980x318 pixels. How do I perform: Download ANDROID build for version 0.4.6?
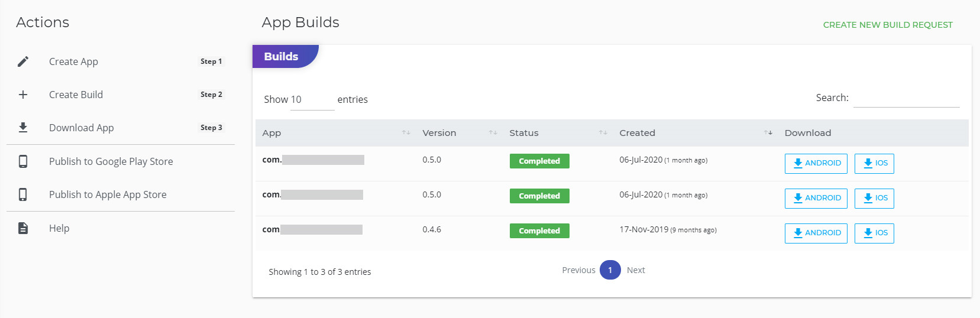[x=816, y=233]
